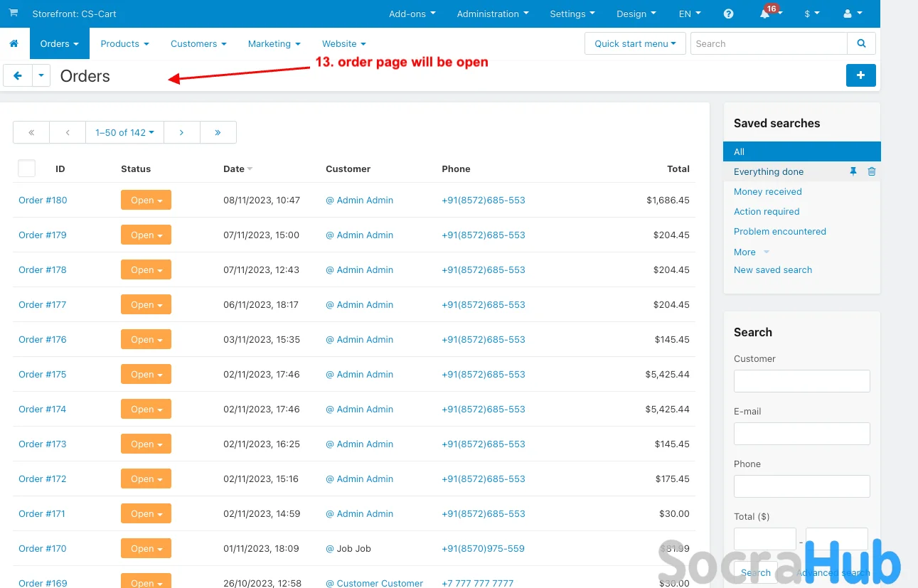
Task: Click the blue plus add order button
Action: point(860,75)
